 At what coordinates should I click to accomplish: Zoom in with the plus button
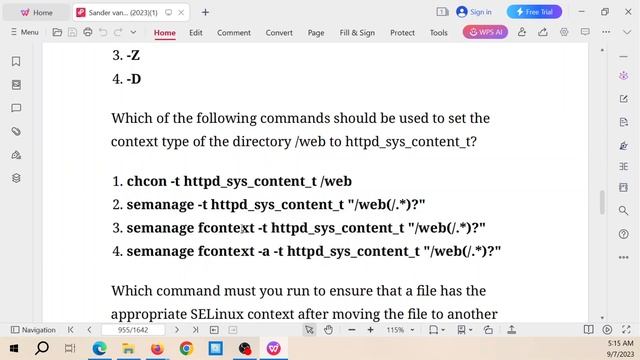tap(371, 330)
